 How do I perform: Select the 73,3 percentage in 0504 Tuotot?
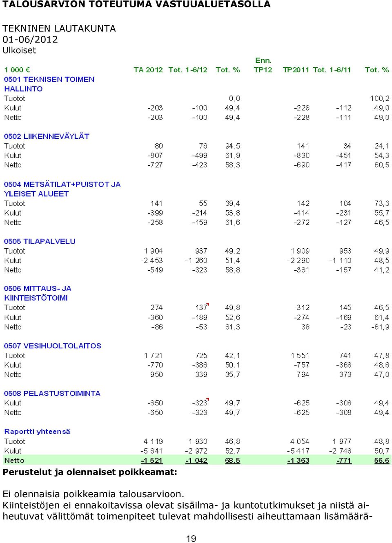pyautogui.click(x=382, y=203)
